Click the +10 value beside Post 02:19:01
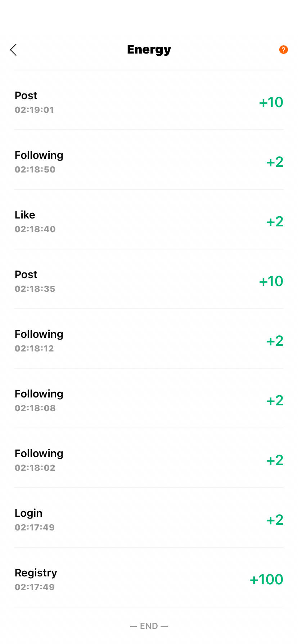Viewport: 298px width, 644px height. [271, 102]
